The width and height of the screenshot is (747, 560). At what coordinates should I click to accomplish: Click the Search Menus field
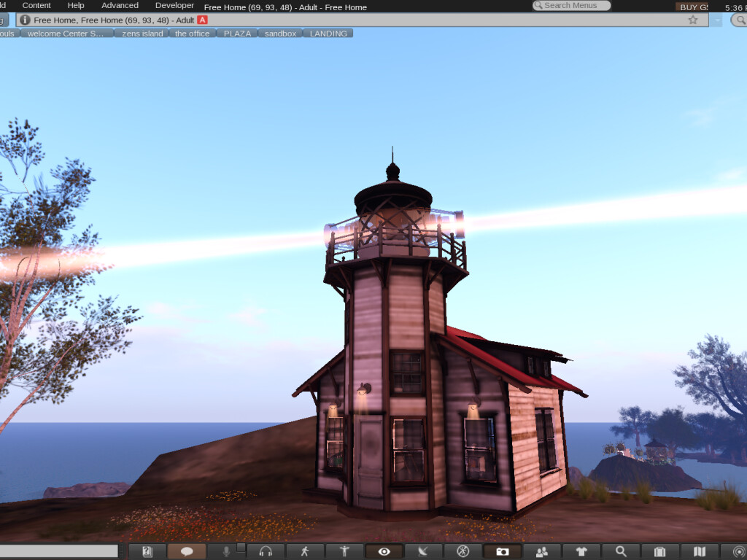pos(572,5)
